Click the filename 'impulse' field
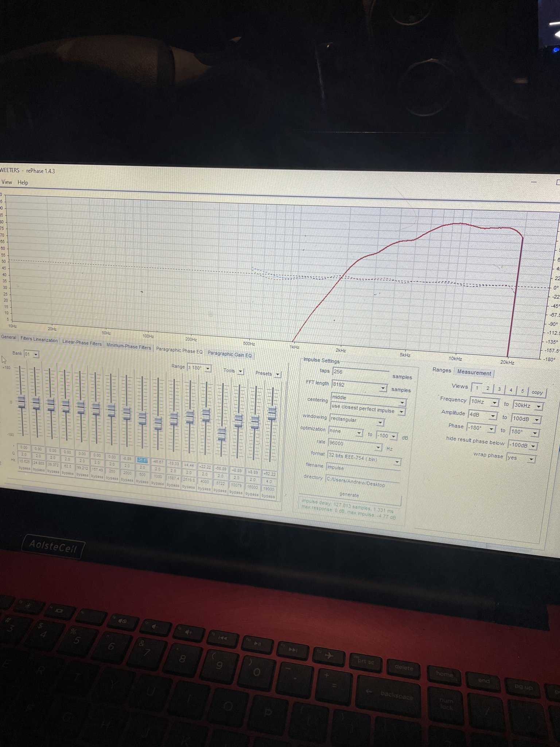560x747 pixels. (363, 469)
